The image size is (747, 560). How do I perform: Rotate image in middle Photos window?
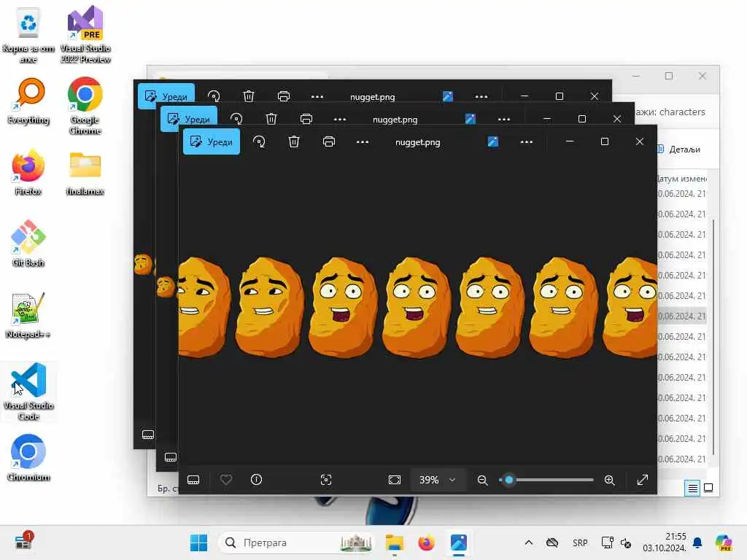237,119
